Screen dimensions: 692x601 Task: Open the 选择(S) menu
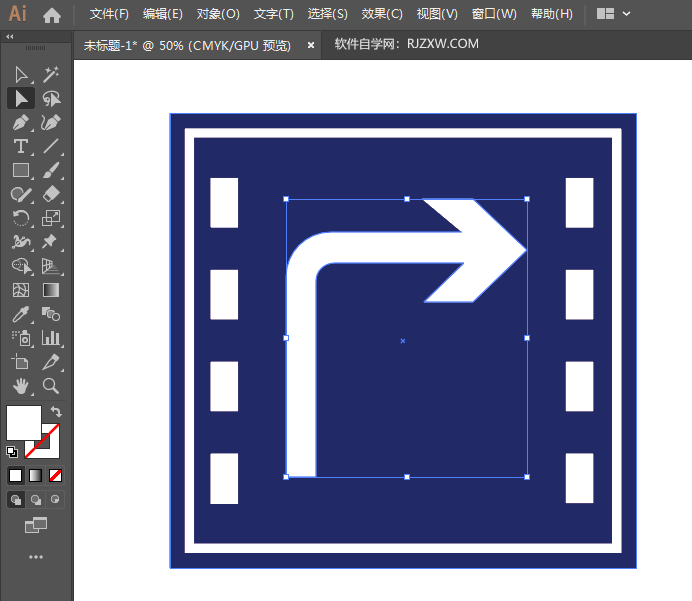coord(327,14)
